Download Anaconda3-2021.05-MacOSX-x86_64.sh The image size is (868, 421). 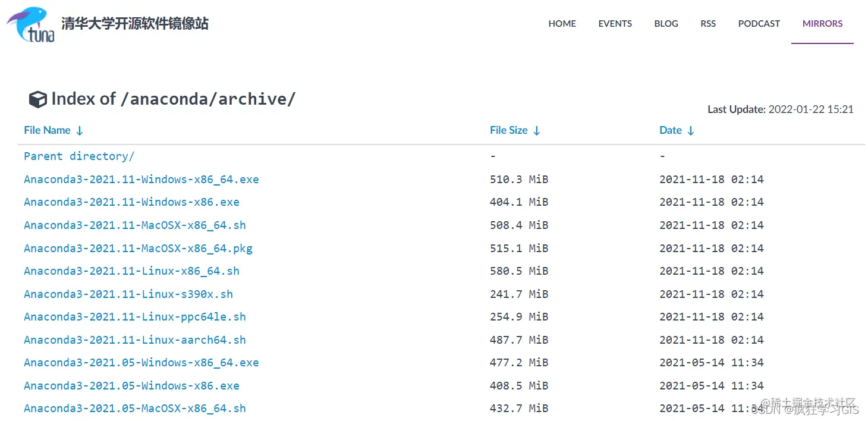(x=135, y=409)
